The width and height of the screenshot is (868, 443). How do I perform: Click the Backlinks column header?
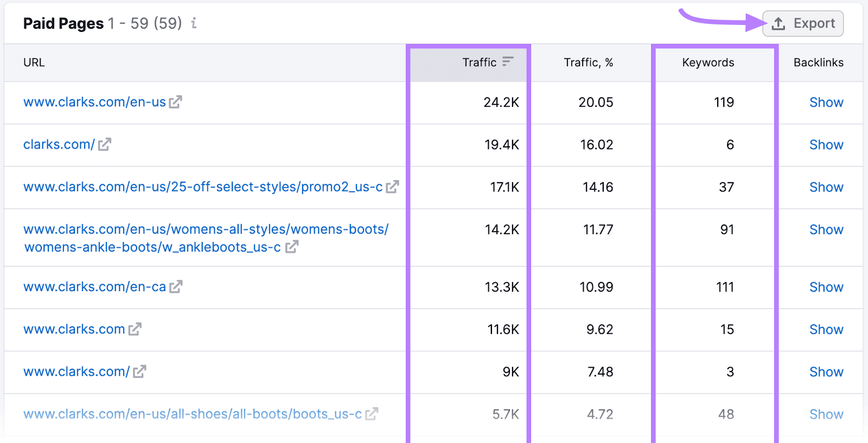818,62
